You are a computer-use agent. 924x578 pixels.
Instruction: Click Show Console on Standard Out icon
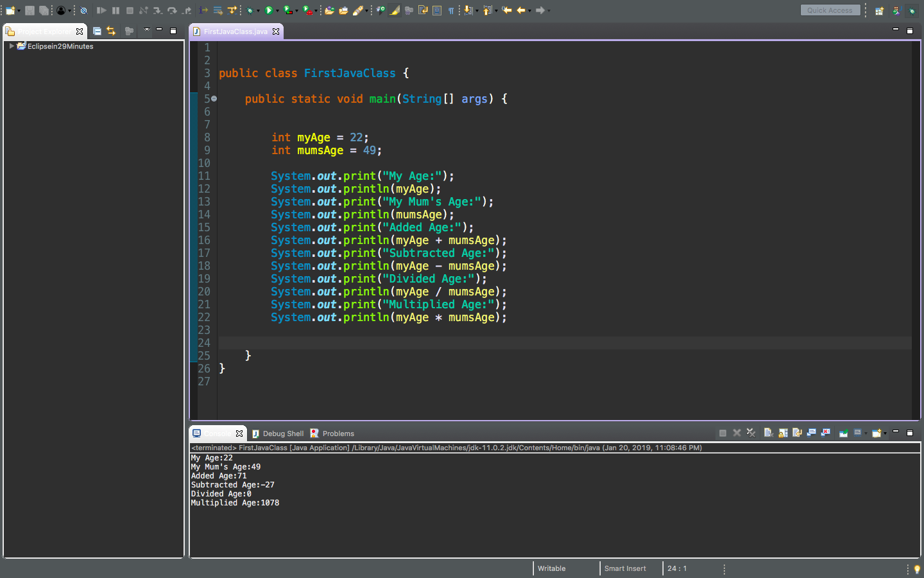(x=811, y=433)
